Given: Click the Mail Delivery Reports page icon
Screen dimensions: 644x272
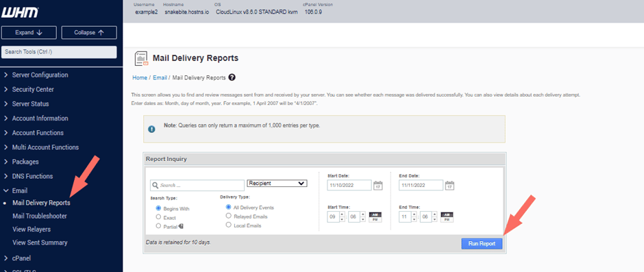Looking at the screenshot, I should pos(141,59).
